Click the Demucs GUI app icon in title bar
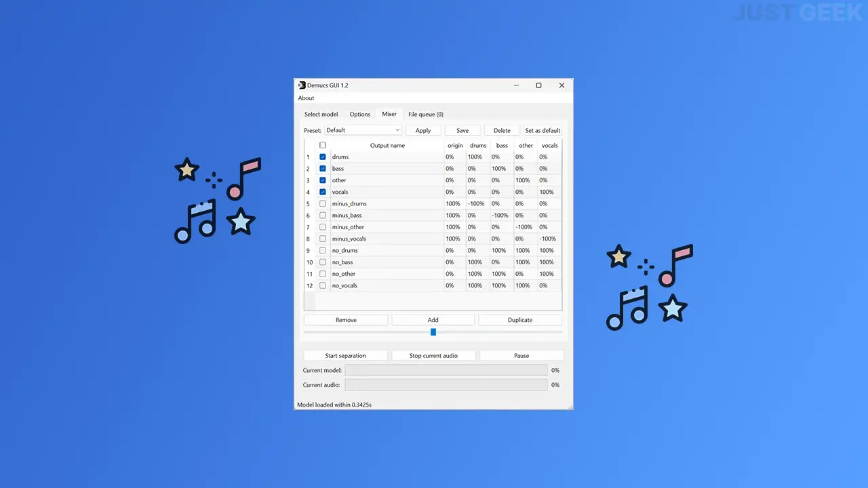868x488 pixels. 302,85
